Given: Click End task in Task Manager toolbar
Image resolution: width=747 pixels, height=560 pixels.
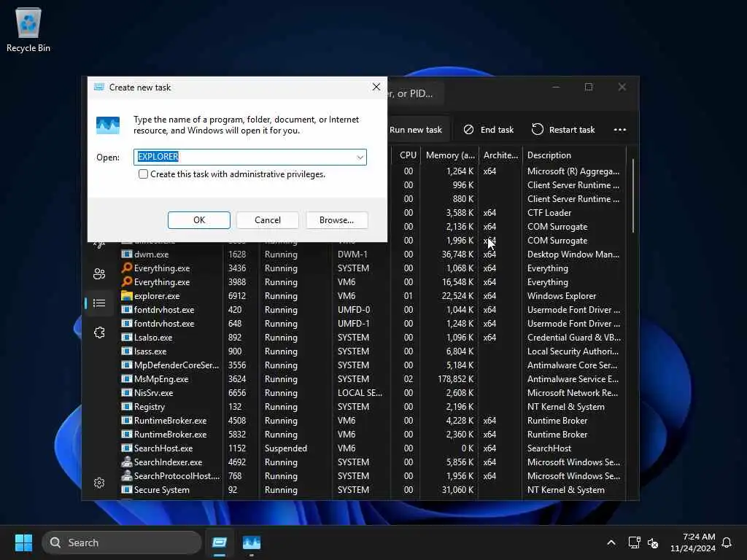Looking at the screenshot, I should [489, 130].
